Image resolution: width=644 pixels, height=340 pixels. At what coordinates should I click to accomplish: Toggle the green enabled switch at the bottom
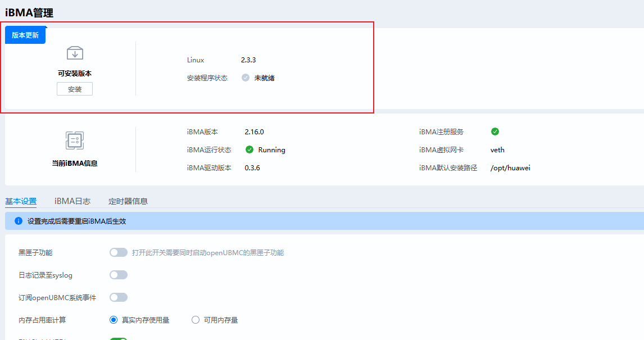119,339
